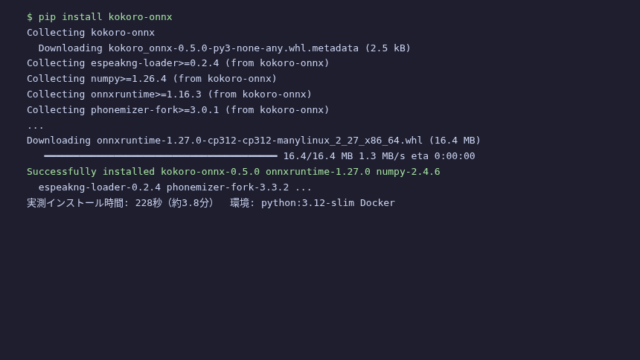
Task: Click the '1.3 MB/s' download speed
Action: (382, 156)
